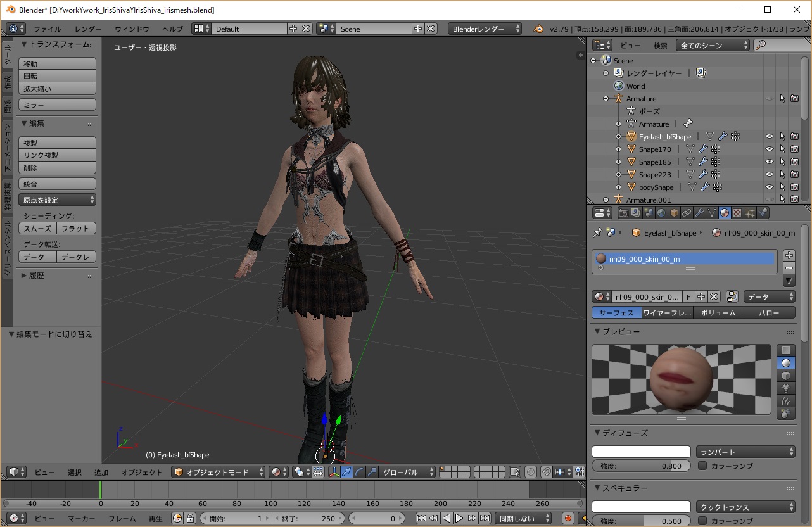Open the Texture properties checkerboard icon
The height and width of the screenshot is (527, 812).
[737, 213]
